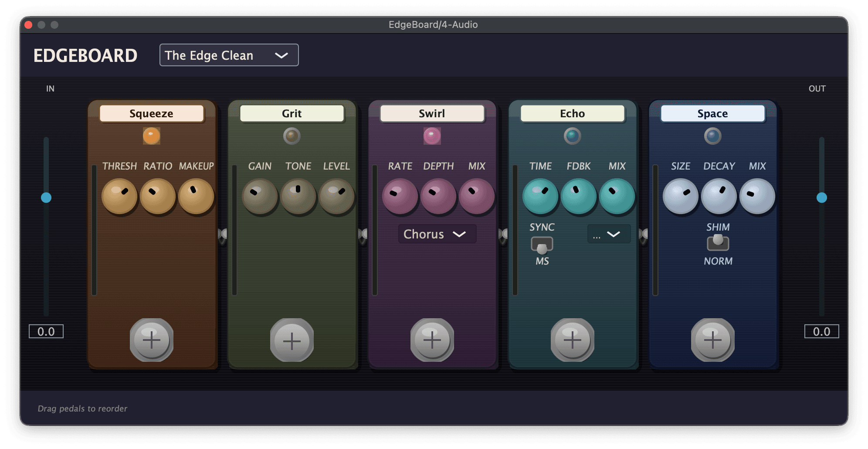The height and width of the screenshot is (449, 868).
Task: Click the IN level slider handle
Action: pos(46,197)
